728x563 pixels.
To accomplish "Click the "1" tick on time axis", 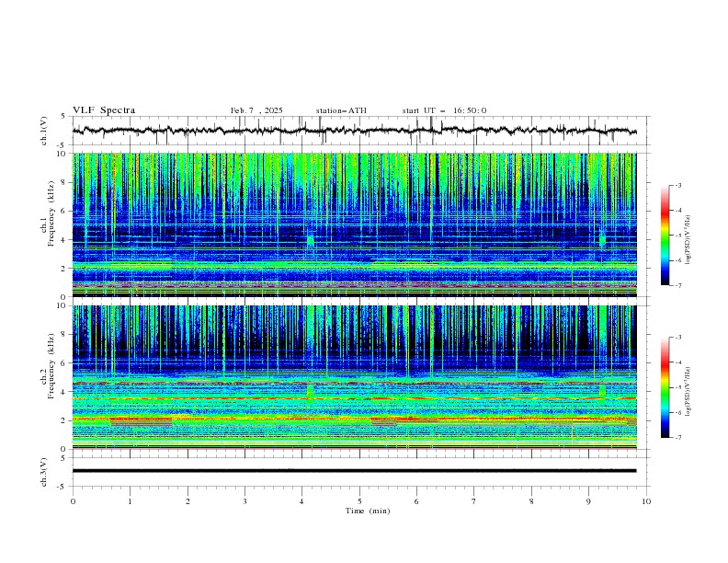I will (130, 501).
